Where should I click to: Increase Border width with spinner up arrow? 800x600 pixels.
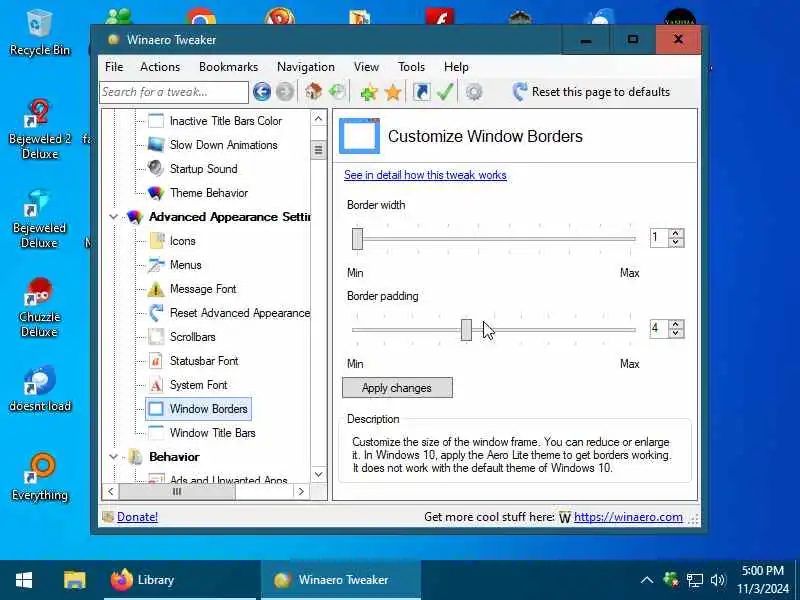tap(676, 233)
